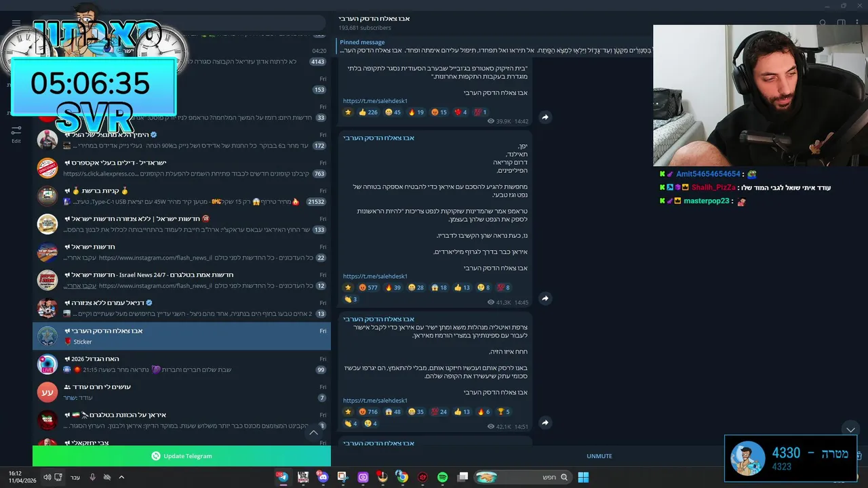The height and width of the screenshot is (488, 868).
Task: Open Telegram from the Windows taskbar
Action: tap(282, 477)
